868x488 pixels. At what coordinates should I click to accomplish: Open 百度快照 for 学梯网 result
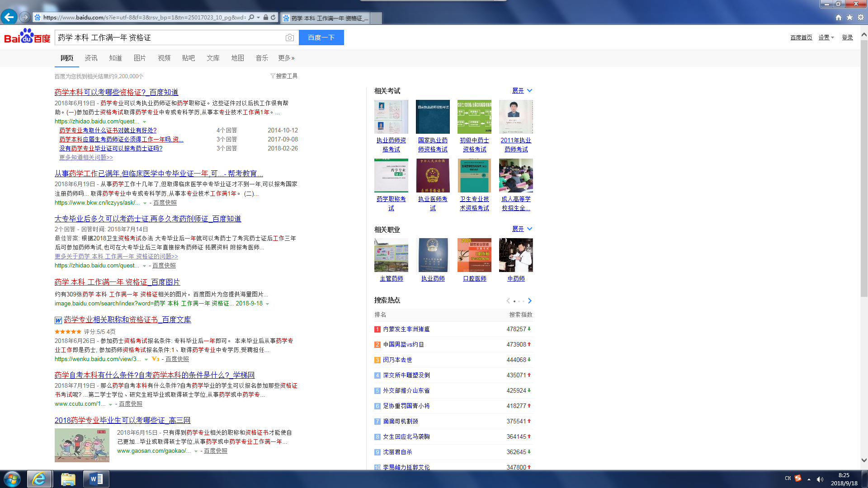click(131, 404)
